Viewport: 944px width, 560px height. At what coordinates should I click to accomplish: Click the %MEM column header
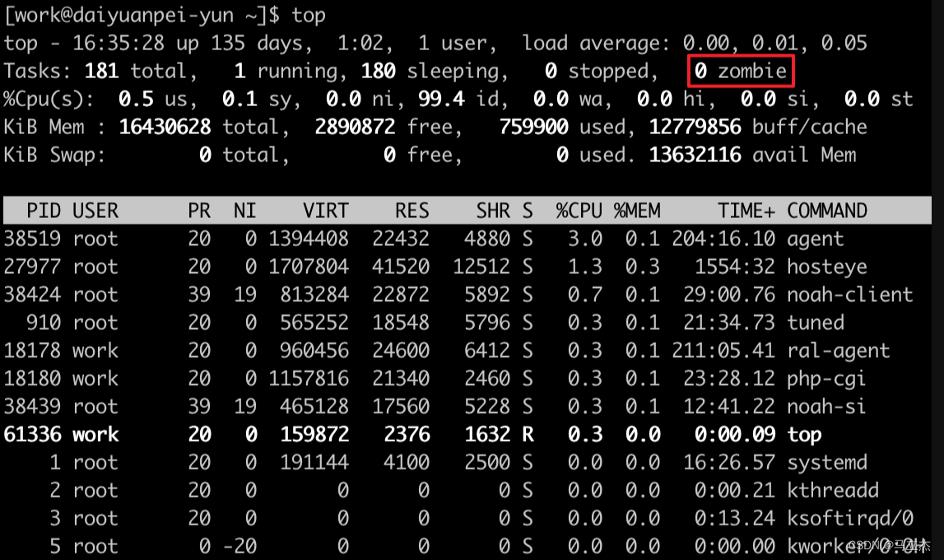pyautogui.click(x=637, y=211)
